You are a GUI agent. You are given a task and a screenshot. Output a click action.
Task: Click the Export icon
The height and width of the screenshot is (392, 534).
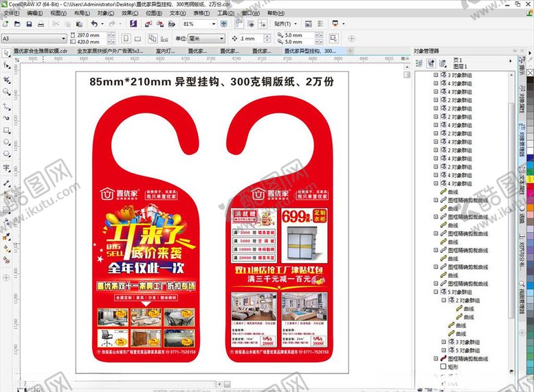(160, 24)
